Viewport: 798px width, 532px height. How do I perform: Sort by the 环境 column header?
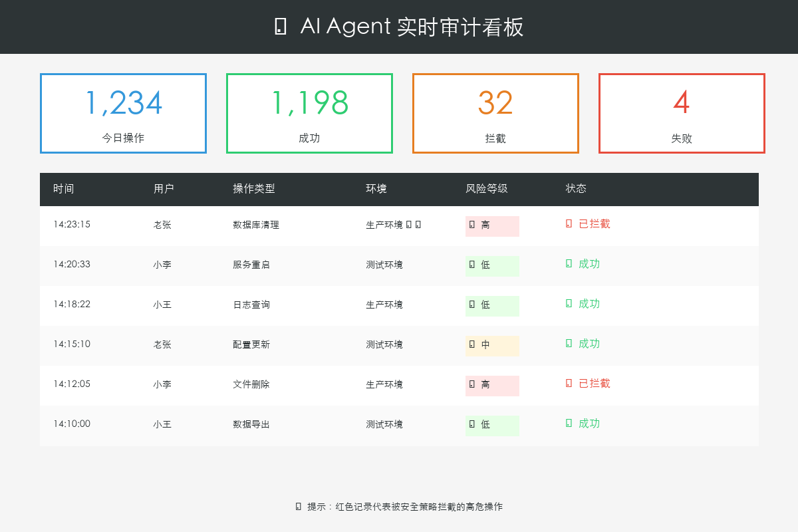(x=376, y=189)
